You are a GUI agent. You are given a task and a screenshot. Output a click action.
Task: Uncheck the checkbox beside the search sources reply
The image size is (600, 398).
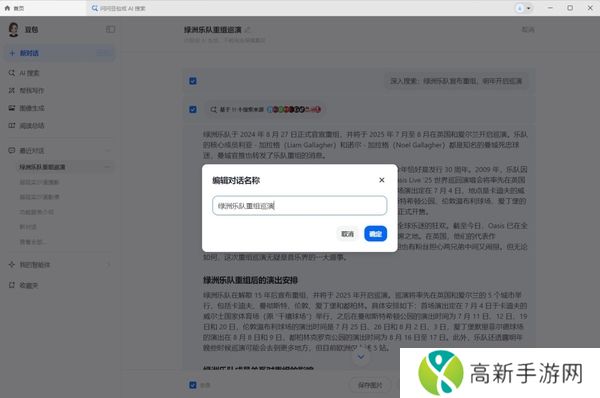193,109
